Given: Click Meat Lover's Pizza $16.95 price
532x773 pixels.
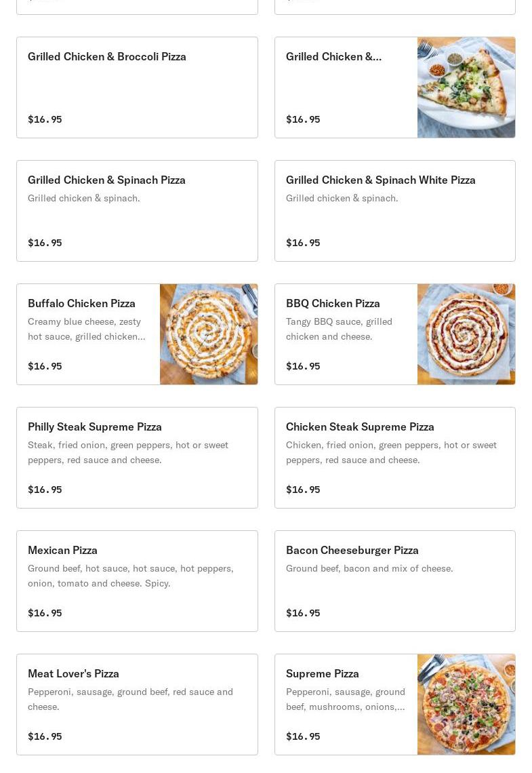Looking at the screenshot, I should [45, 736].
